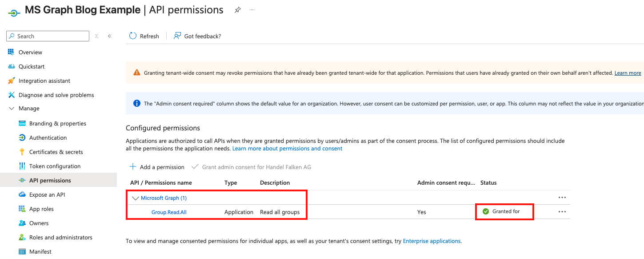The image size is (644, 259).
Task: Click the pin icon beside page title
Action: coord(238,10)
